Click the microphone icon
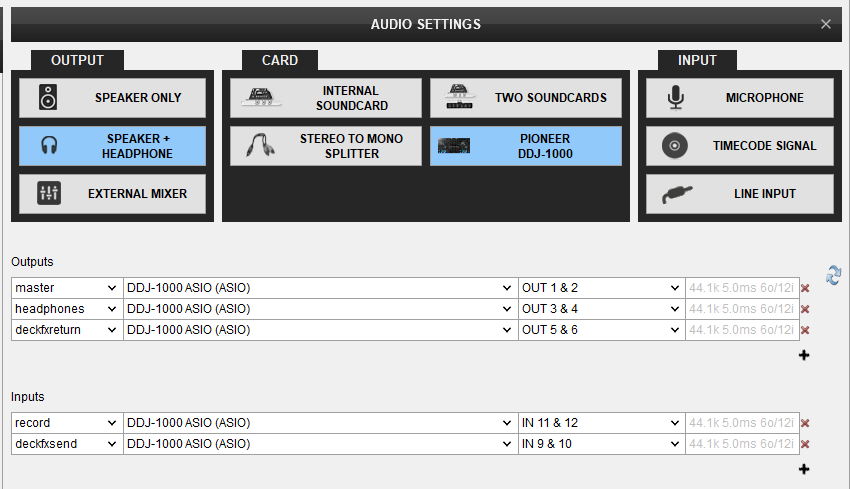 coord(675,98)
